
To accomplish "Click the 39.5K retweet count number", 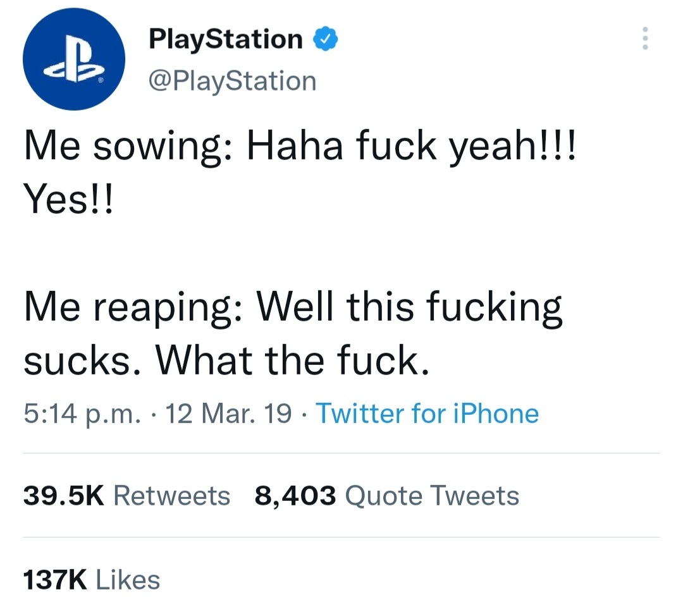I will coord(64,496).
